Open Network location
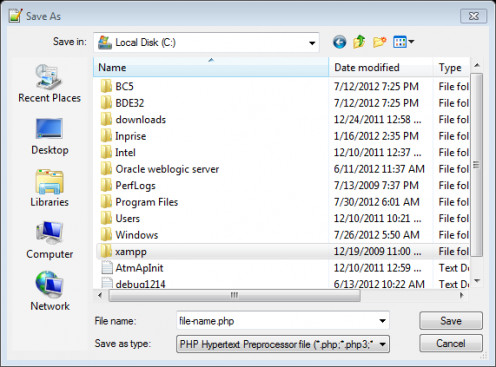Image resolution: width=496 pixels, height=367 pixels. 49,292
